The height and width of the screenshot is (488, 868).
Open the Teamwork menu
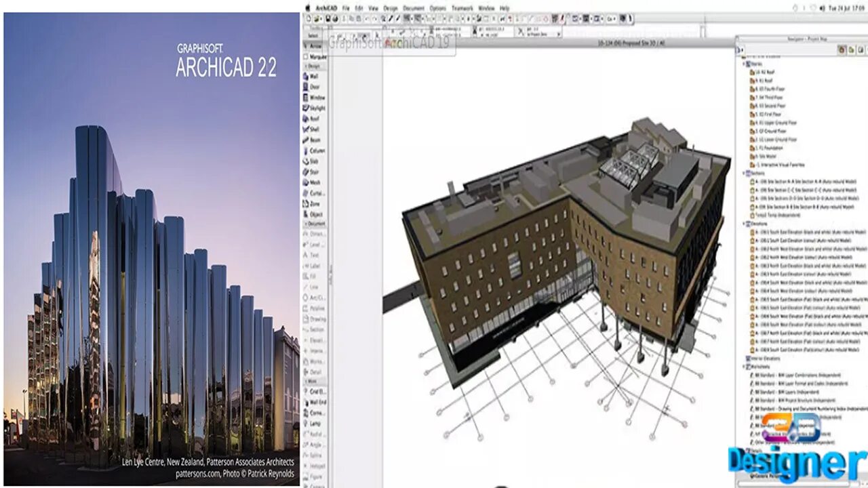click(462, 7)
